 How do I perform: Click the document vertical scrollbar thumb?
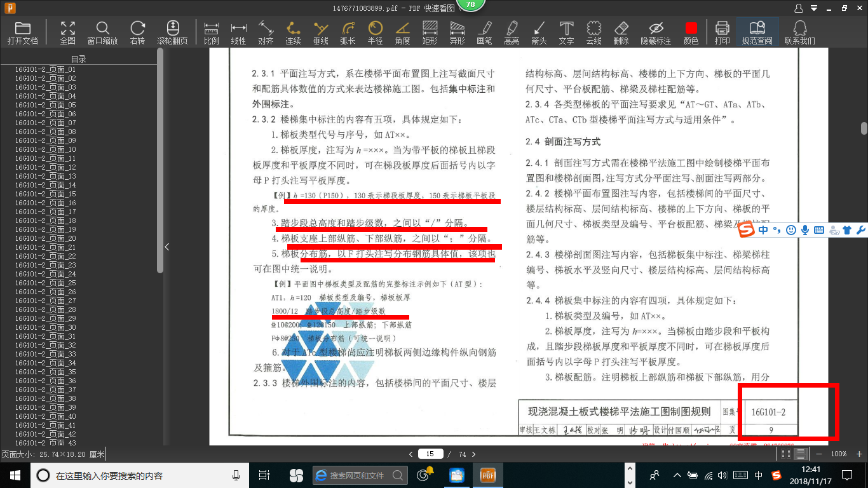coord(864,128)
